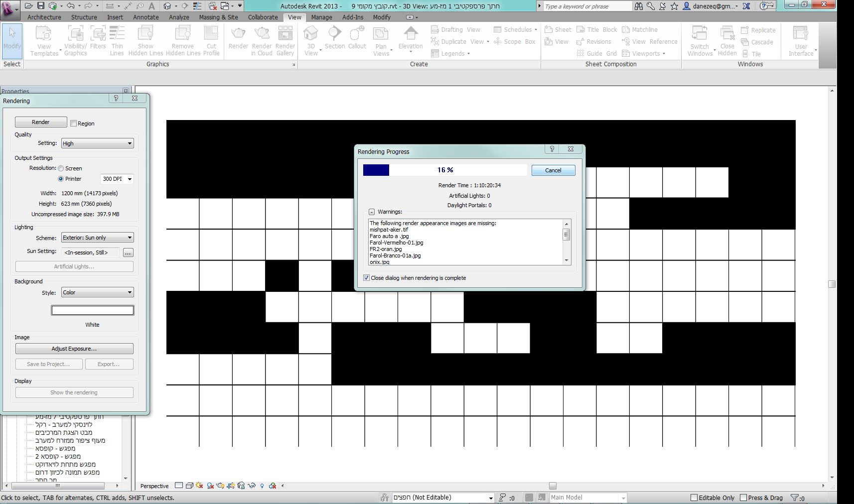Open the 300 DPI dropdown
The height and width of the screenshot is (504, 854).
[117, 179]
